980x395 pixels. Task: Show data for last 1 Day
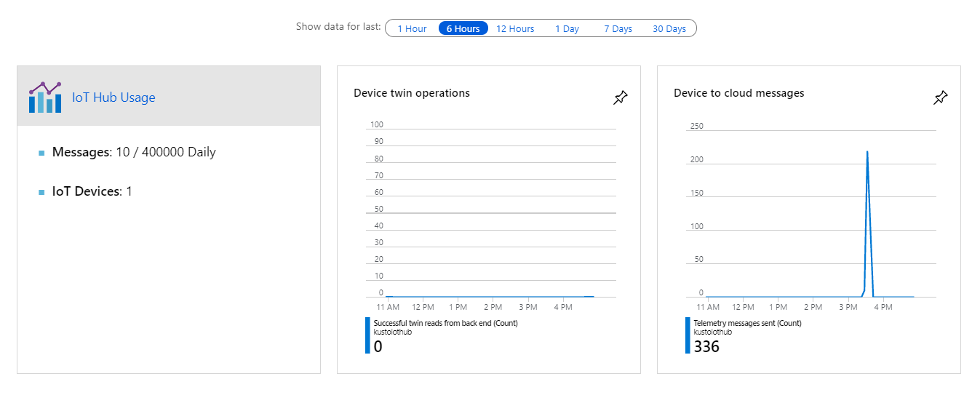[x=567, y=29]
